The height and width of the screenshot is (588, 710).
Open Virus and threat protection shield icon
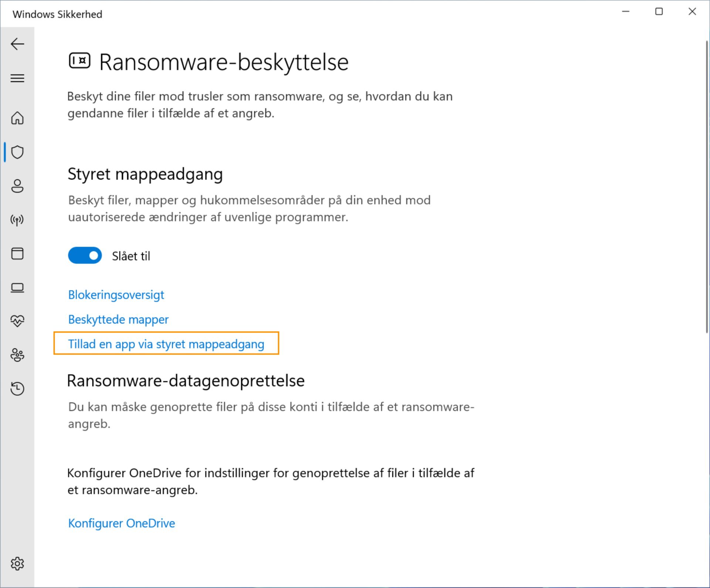(17, 152)
